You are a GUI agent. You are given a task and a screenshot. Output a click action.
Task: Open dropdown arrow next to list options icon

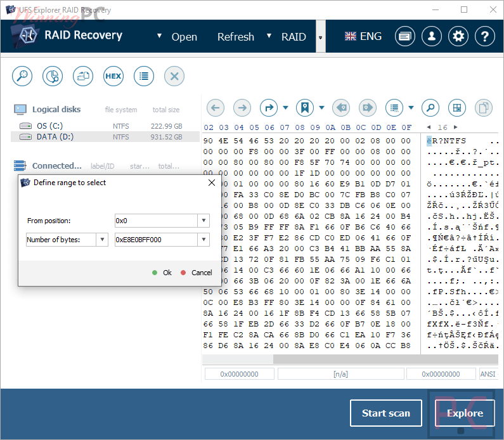coord(411,108)
